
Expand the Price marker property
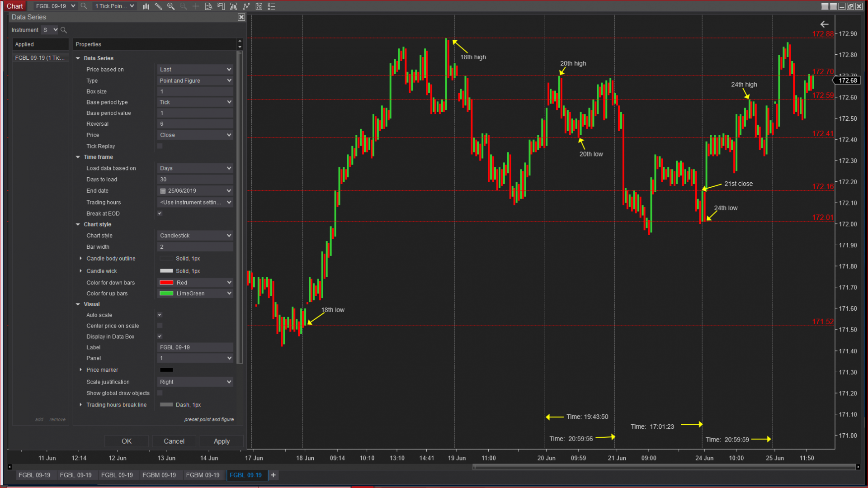81,370
